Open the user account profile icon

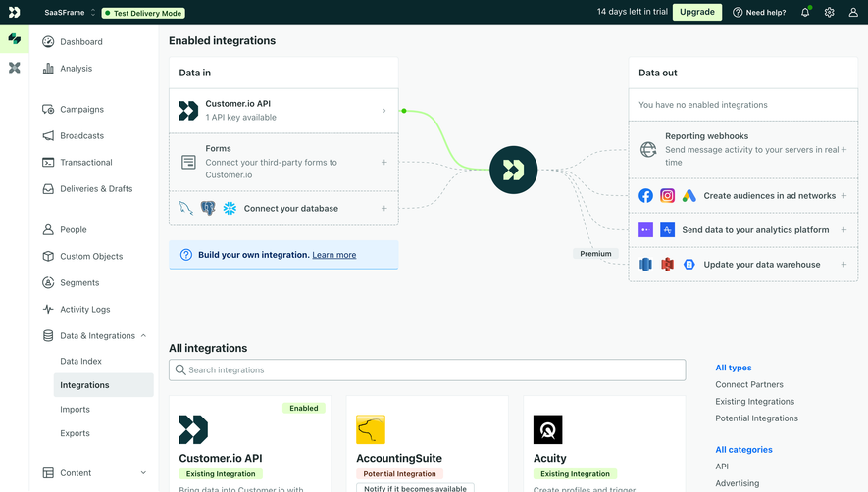853,12
